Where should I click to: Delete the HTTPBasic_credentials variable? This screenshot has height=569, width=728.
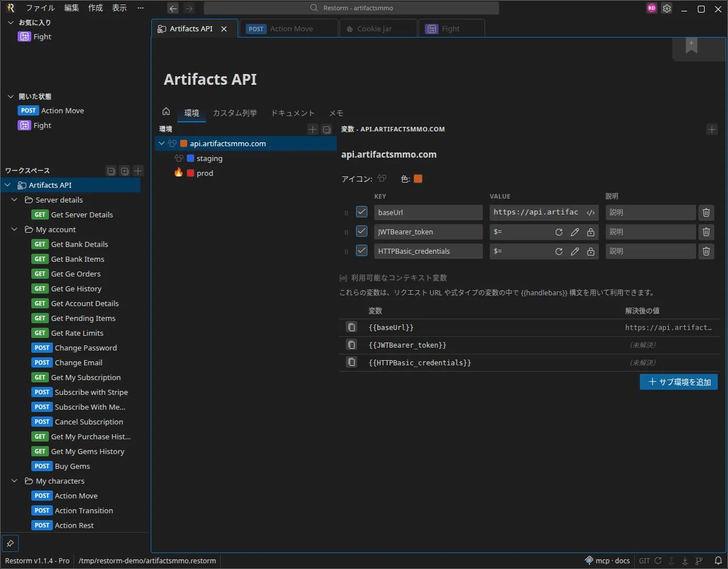tap(706, 251)
